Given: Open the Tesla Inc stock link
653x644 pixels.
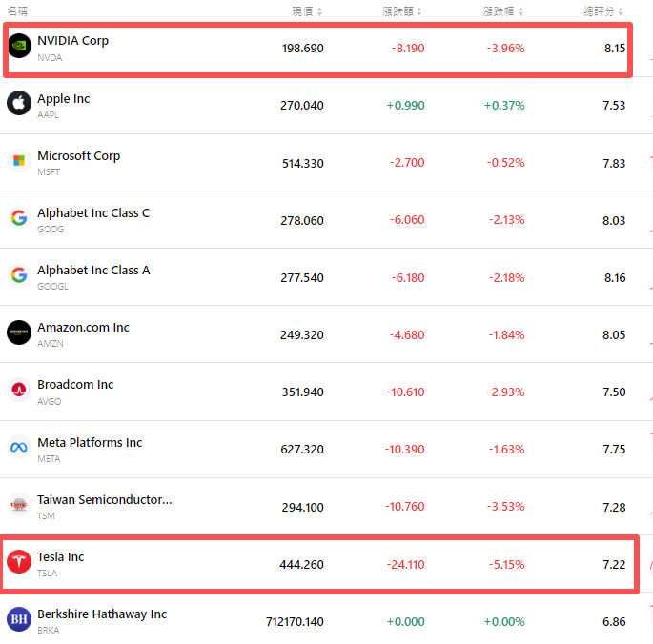Looking at the screenshot, I should coord(60,557).
